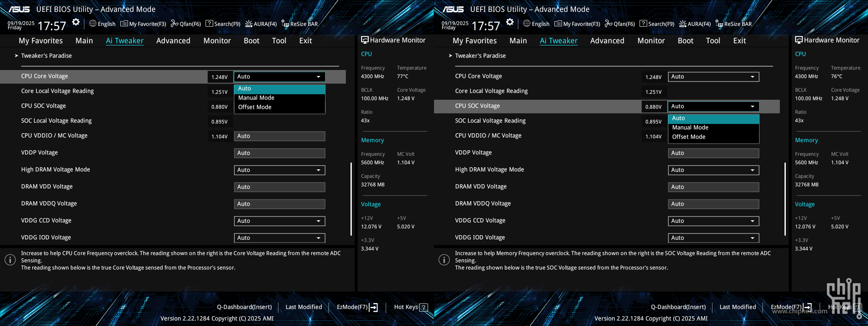Screen dimensions: 868x326
Task: Click ASUS logo in right BIOS screen
Action: 453,9
